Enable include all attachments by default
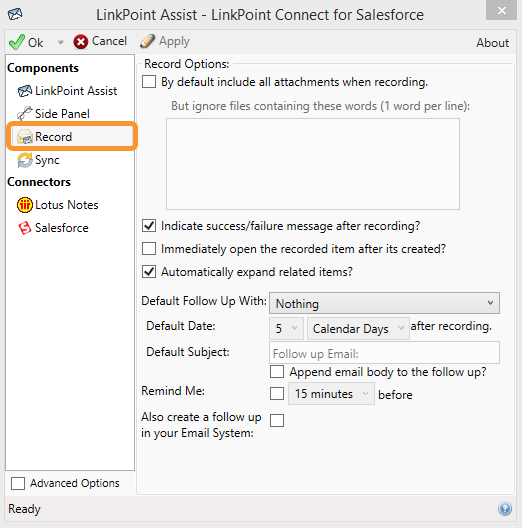The height and width of the screenshot is (528, 524). [149, 82]
